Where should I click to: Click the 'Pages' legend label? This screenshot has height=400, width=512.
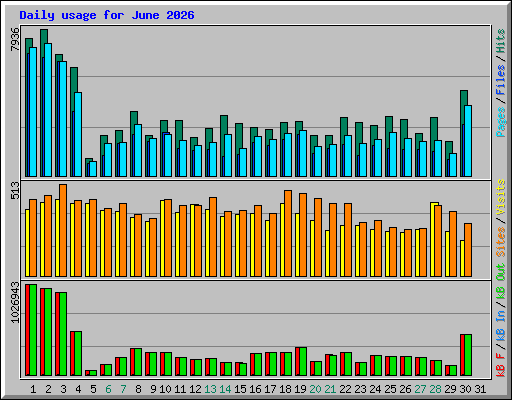tap(500, 122)
